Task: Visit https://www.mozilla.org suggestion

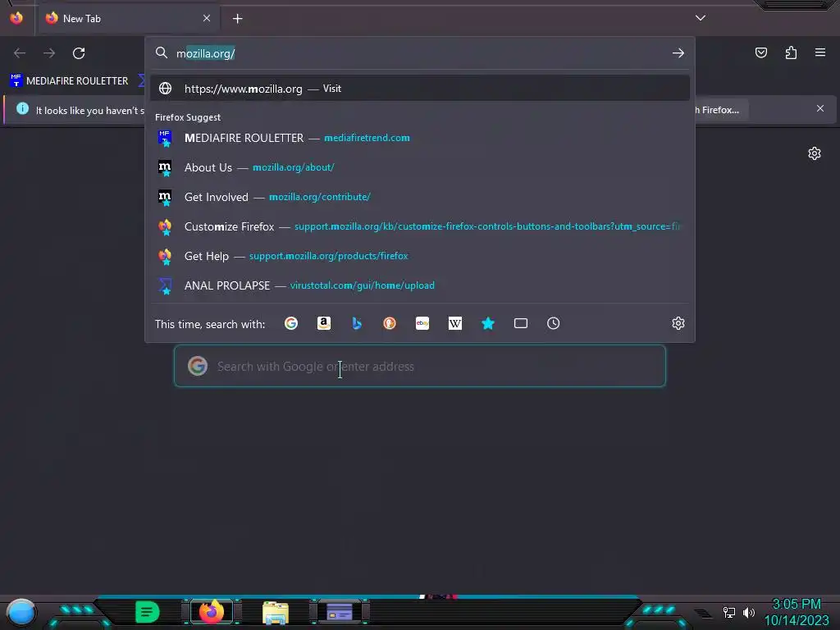Action: click(420, 89)
